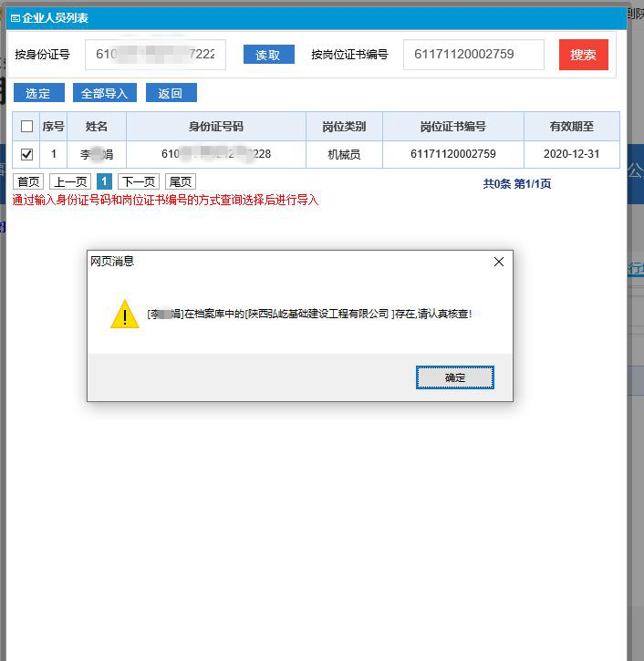
Task: Click the 有效期至 column header
Action: 571,127
